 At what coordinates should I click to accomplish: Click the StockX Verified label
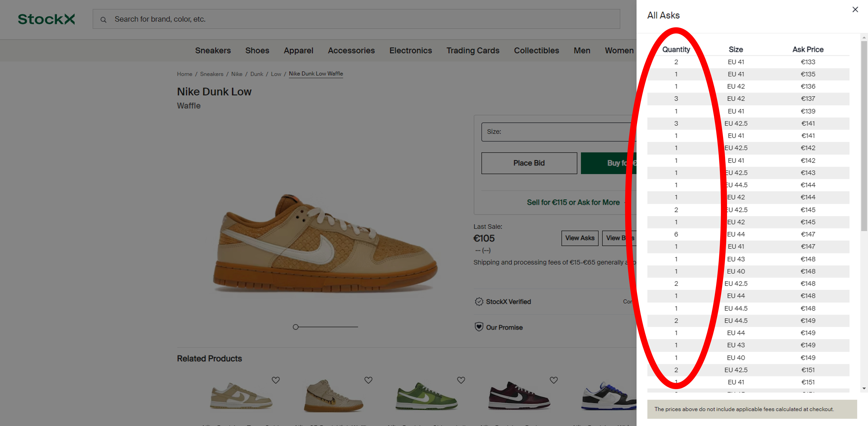pos(508,302)
